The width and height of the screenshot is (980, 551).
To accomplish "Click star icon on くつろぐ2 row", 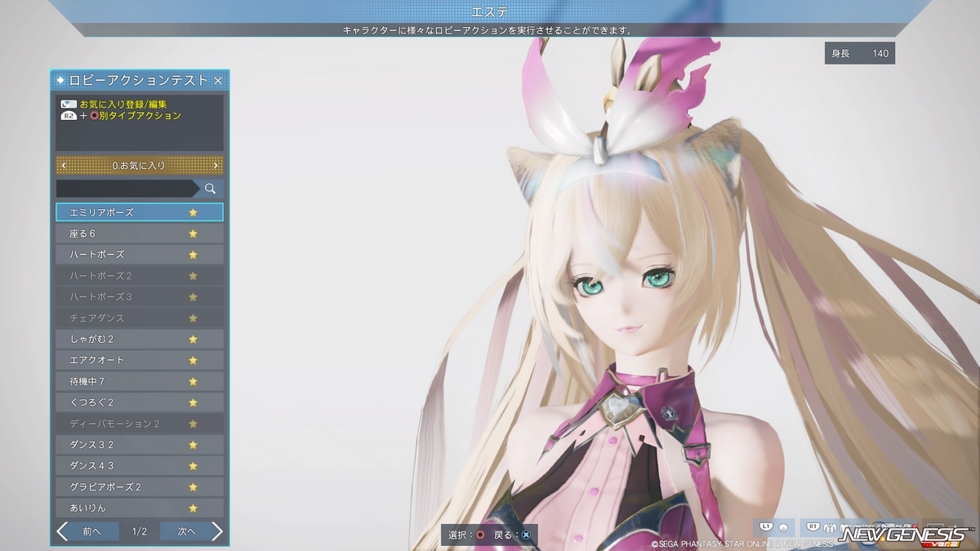I will pyautogui.click(x=194, y=402).
